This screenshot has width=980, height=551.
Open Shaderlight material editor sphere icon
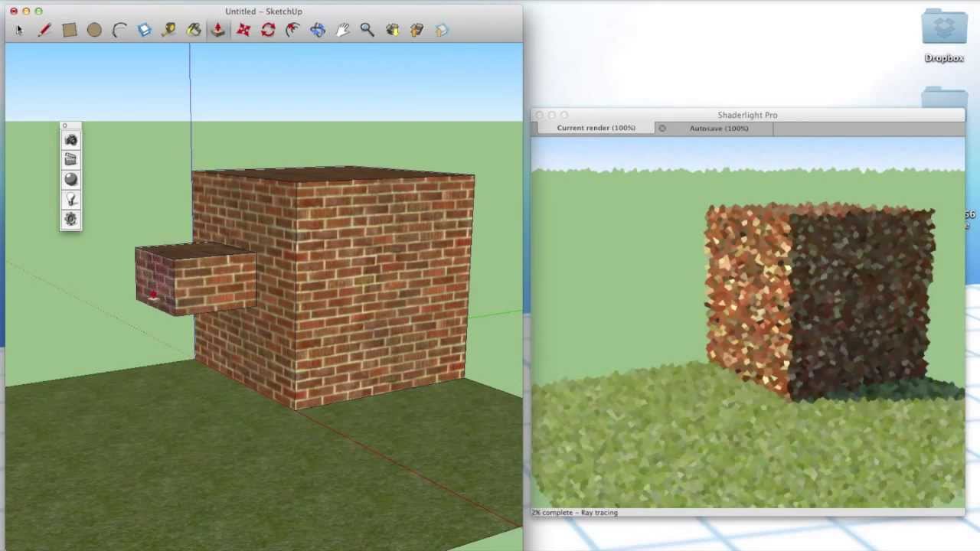71,180
